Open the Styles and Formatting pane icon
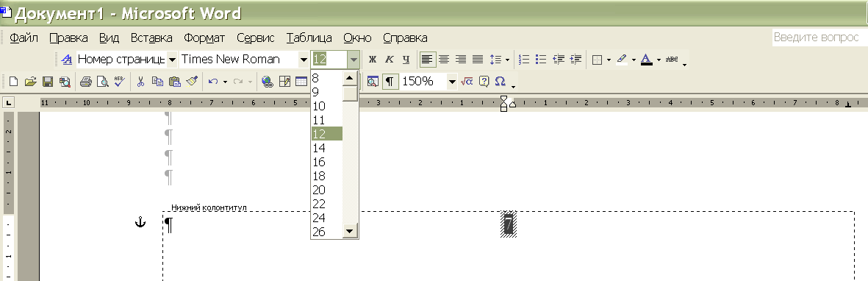Screen dimensions: 868x281 point(66,60)
